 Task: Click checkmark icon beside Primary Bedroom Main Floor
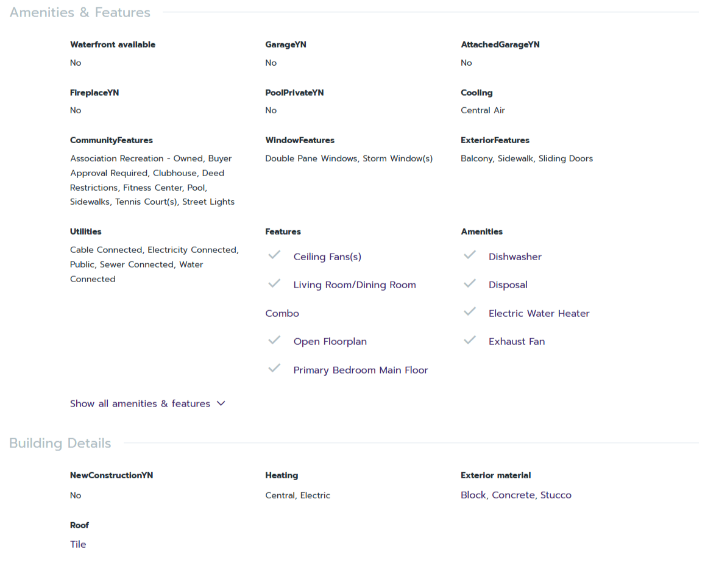pos(274,368)
